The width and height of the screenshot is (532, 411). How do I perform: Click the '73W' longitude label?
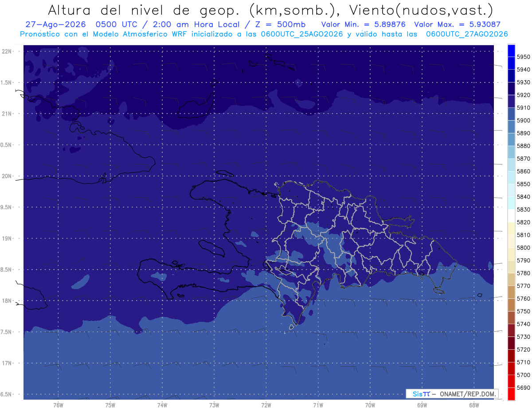[x=214, y=405]
